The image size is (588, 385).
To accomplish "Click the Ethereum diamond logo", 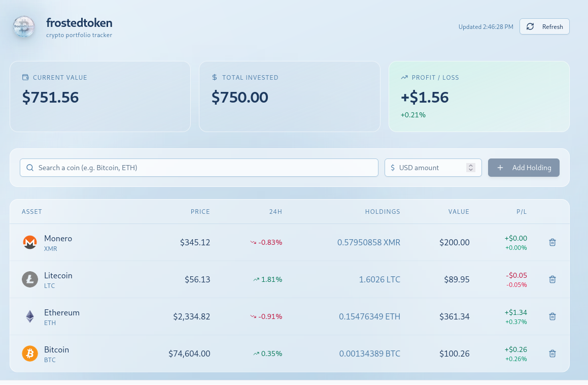I will coord(30,316).
